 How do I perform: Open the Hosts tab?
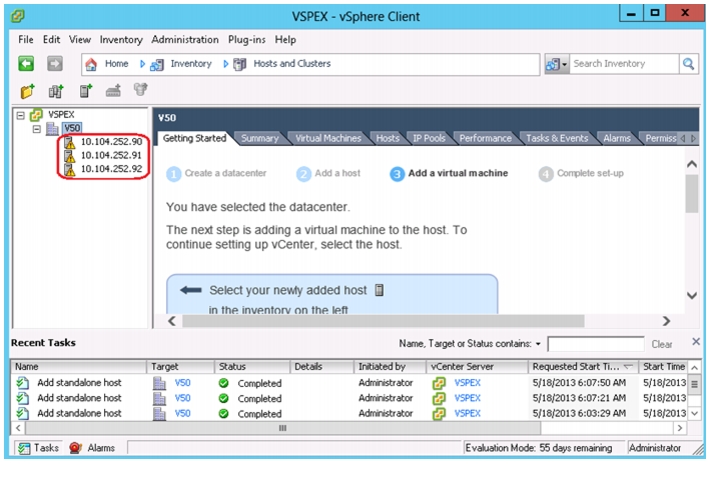point(388,138)
